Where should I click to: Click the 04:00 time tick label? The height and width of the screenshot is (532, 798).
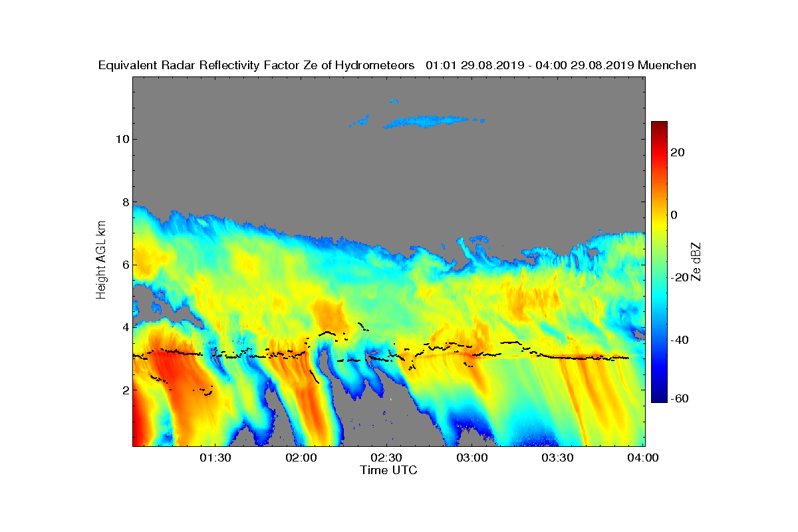click(x=644, y=458)
